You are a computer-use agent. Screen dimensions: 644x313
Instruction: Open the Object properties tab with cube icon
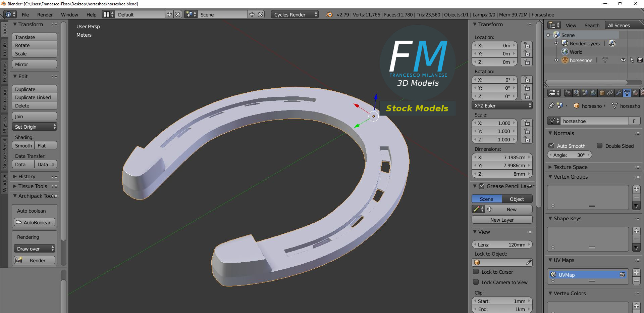tap(602, 93)
